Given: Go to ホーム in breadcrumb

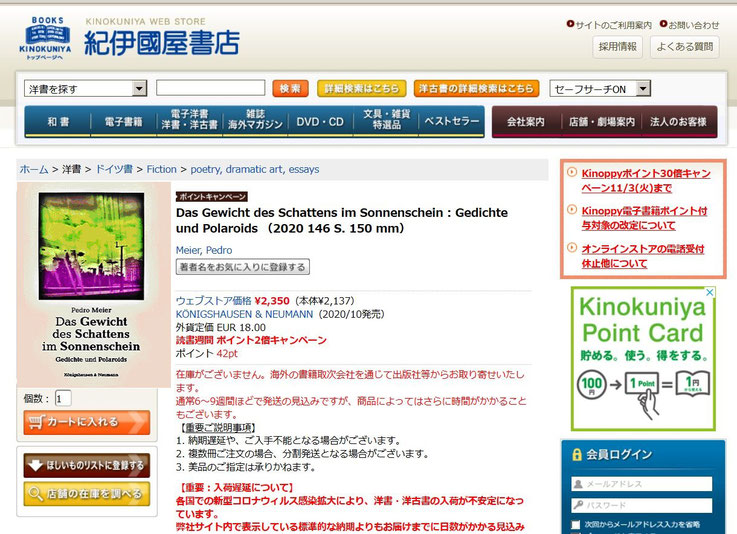Looking at the screenshot, I should point(34,169).
